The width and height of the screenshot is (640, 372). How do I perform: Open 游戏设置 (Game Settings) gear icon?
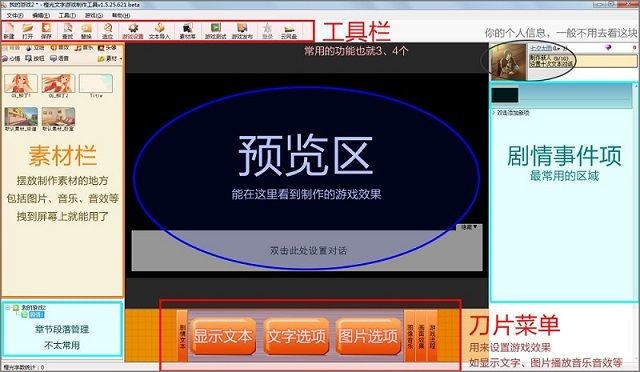133,31
